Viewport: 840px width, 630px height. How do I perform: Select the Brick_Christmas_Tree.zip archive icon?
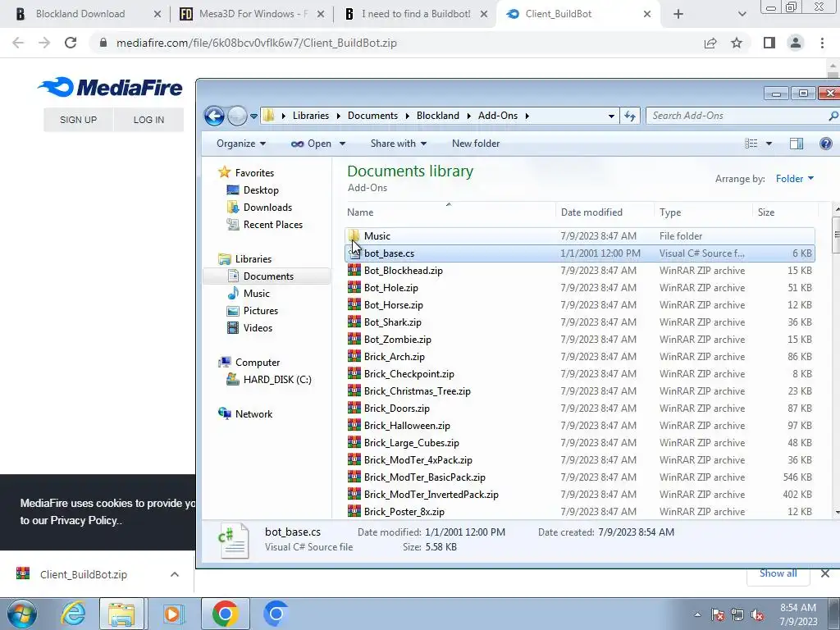pyautogui.click(x=354, y=391)
